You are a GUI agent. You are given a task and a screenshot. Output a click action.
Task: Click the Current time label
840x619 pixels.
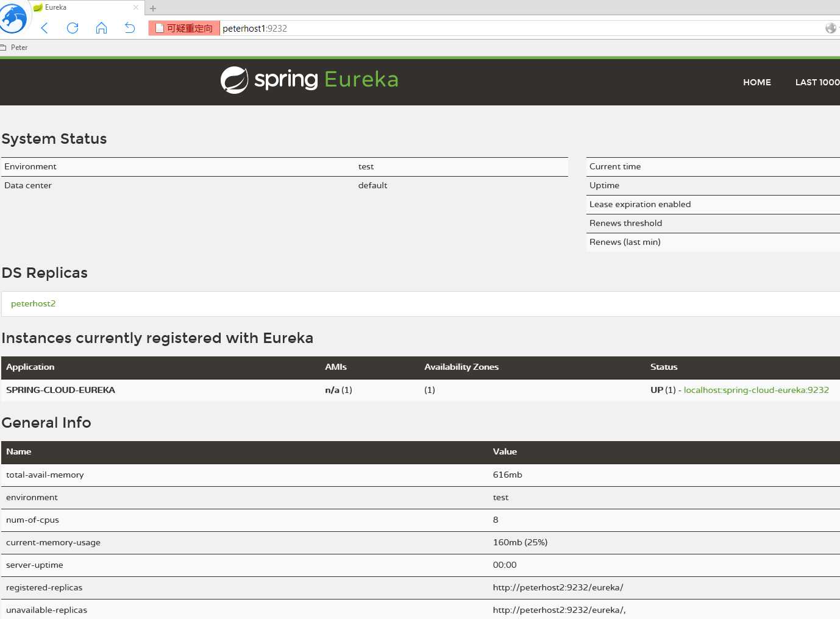615,166
